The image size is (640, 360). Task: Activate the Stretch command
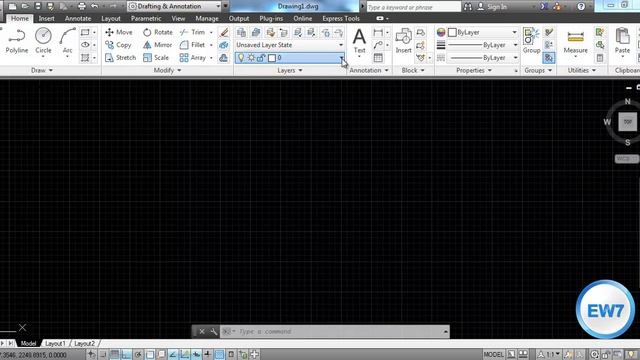tap(120, 58)
